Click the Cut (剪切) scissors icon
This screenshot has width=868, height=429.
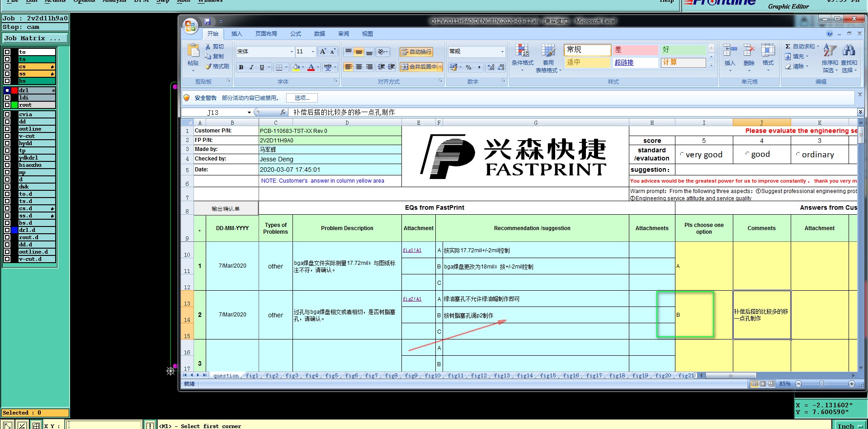pyautogui.click(x=208, y=47)
